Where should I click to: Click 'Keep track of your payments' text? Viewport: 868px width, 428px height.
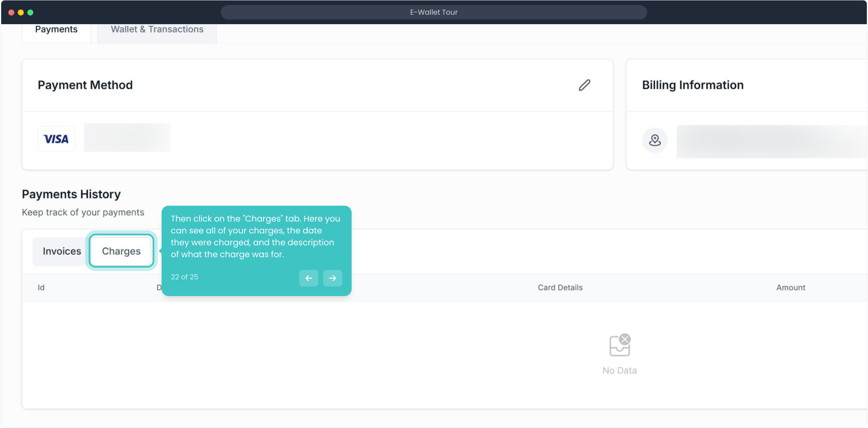coord(83,212)
